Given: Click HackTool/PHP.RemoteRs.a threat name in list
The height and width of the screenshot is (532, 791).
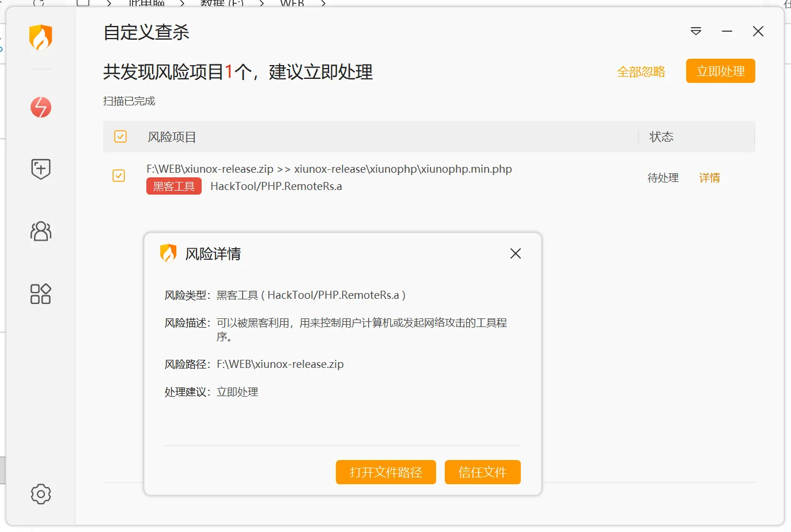Looking at the screenshot, I should (x=276, y=186).
